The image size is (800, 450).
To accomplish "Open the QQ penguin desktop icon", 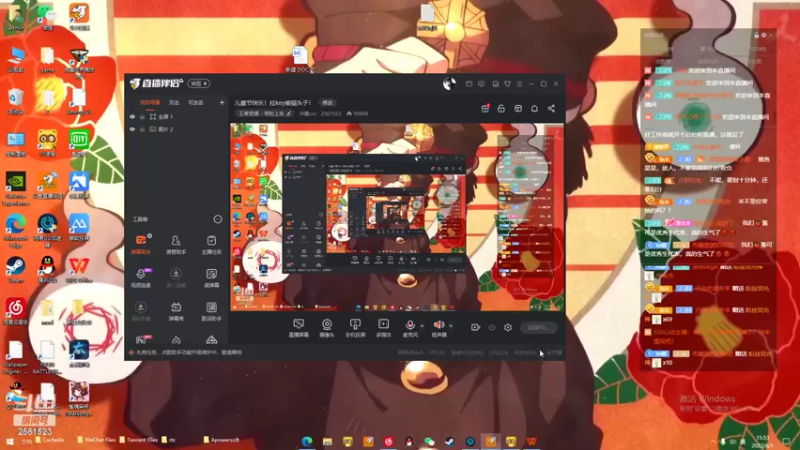I will 47,269.
